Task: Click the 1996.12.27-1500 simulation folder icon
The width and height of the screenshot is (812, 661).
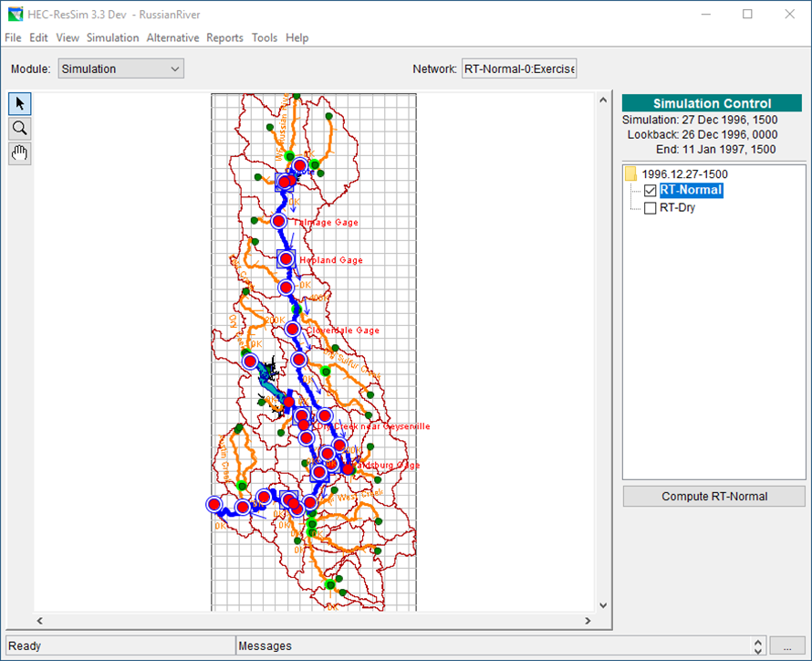Action: pyautogui.click(x=631, y=173)
